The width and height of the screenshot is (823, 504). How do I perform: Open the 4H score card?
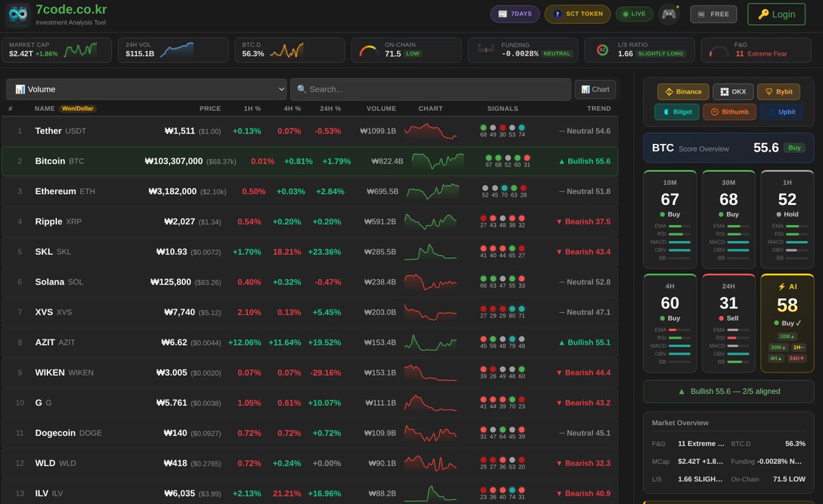670,323
